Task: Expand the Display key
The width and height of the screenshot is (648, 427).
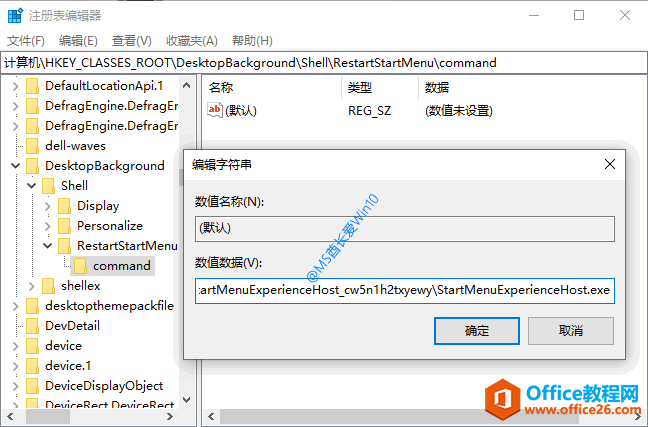Action: (x=48, y=206)
